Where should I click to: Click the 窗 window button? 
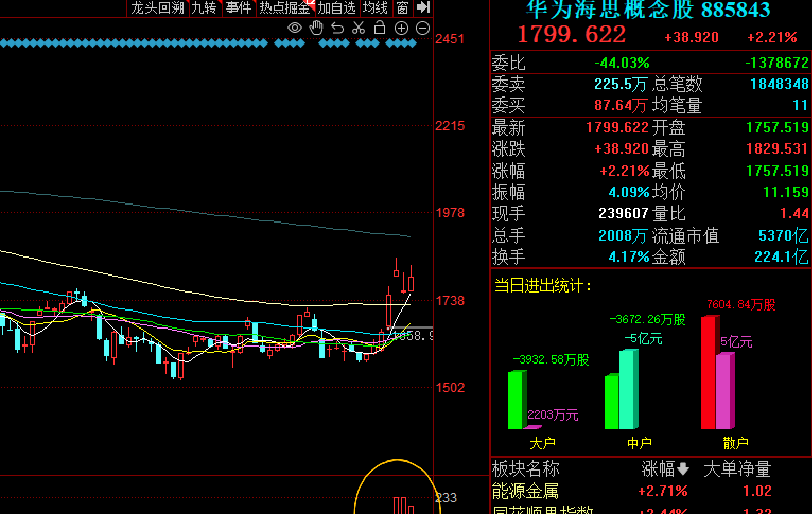pyautogui.click(x=403, y=8)
